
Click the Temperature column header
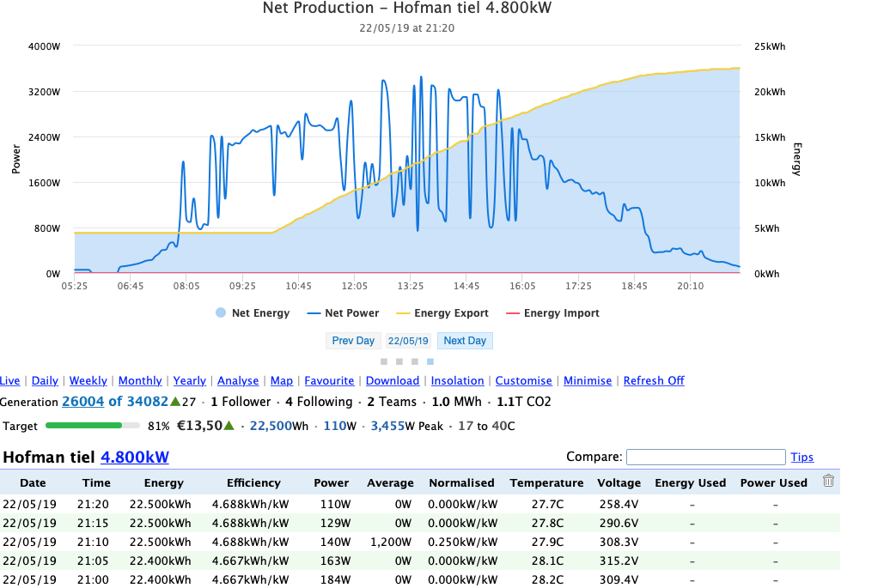click(x=547, y=483)
